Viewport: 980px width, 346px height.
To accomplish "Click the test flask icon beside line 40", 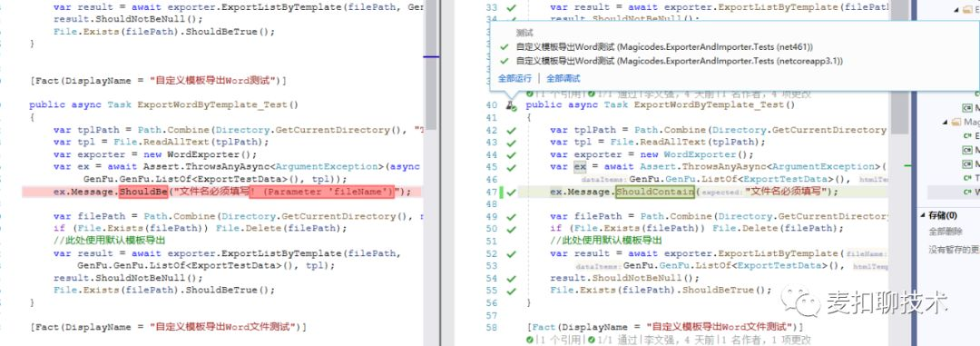I will (511, 105).
